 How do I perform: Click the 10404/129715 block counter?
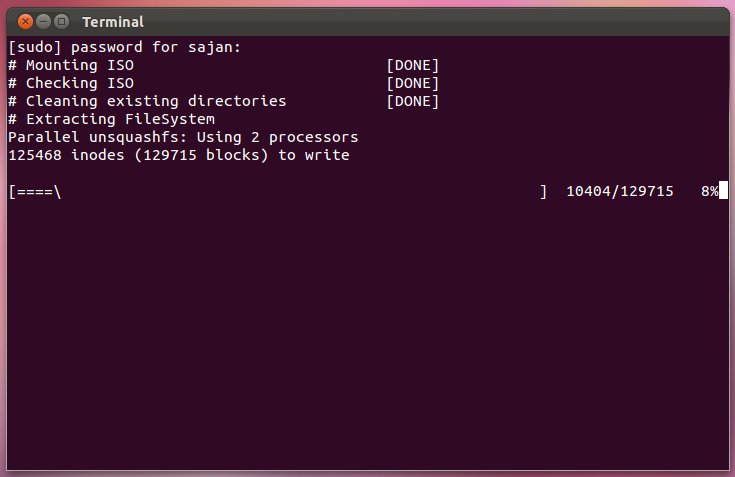619,191
